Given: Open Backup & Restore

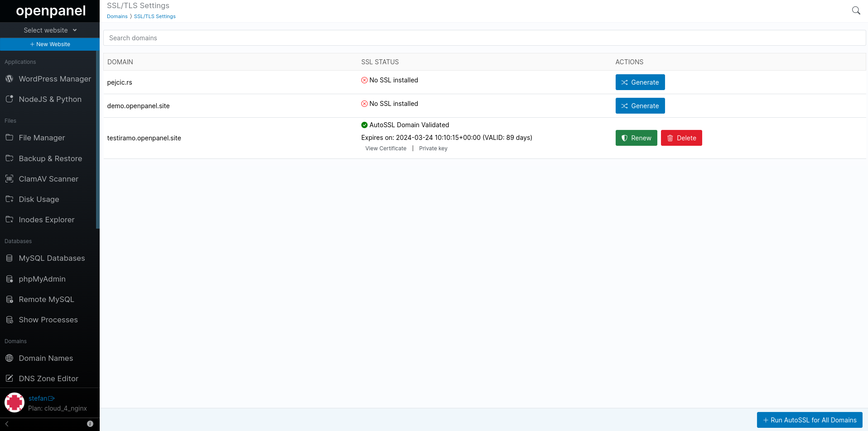Looking at the screenshot, I should point(50,158).
